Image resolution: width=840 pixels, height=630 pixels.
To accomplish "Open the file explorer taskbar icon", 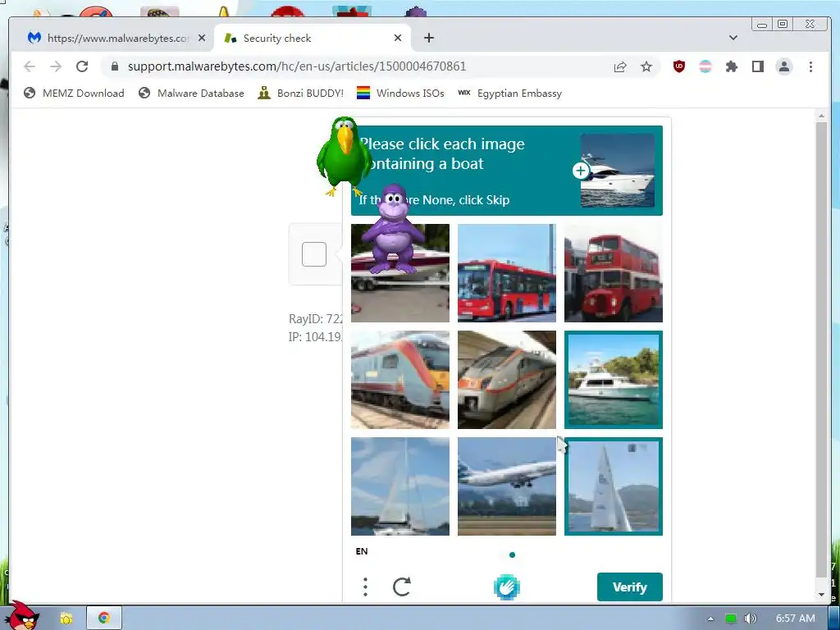I will [x=66, y=619].
